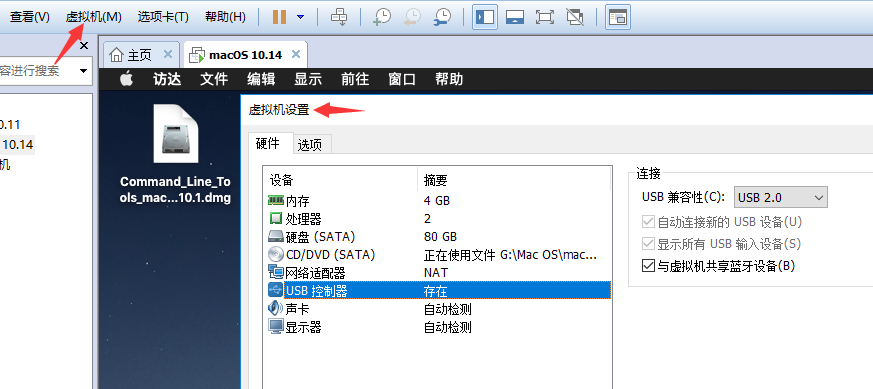Click the thumbnail bar view icon
This screenshot has height=389, width=873.
[515, 17]
